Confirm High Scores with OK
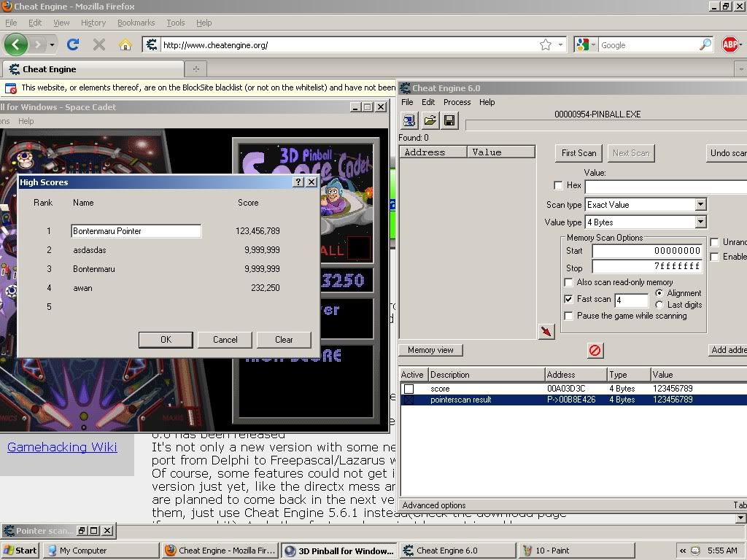The image size is (747, 560). (x=166, y=340)
